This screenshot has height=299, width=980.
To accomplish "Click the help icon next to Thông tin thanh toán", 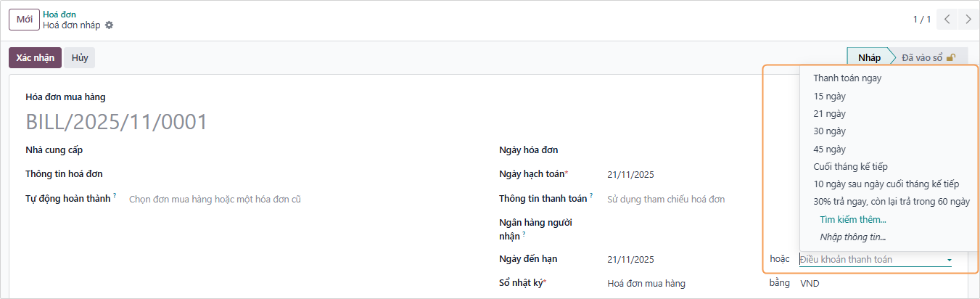I will point(591,197).
